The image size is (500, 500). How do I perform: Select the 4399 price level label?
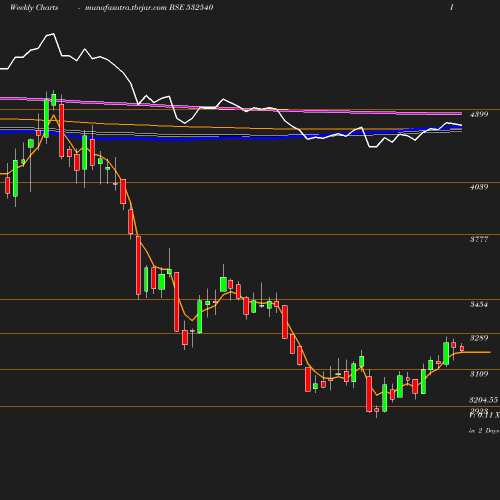[479, 114]
